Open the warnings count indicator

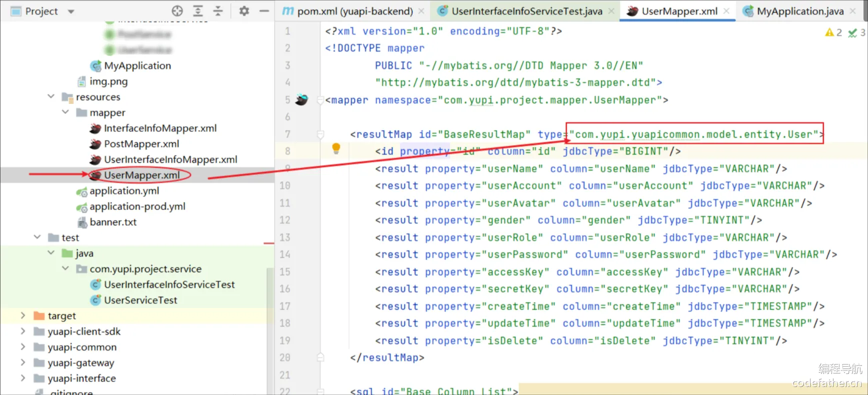833,32
